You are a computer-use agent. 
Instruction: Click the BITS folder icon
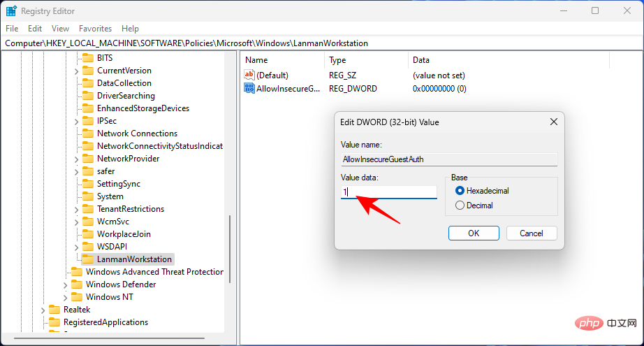tap(88, 58)
